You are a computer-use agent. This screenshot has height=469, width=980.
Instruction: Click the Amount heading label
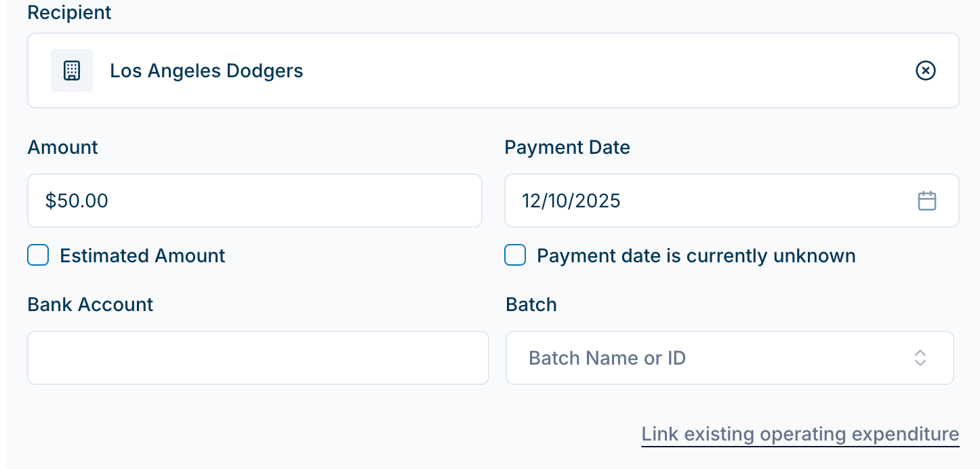(x=62, y=147)
